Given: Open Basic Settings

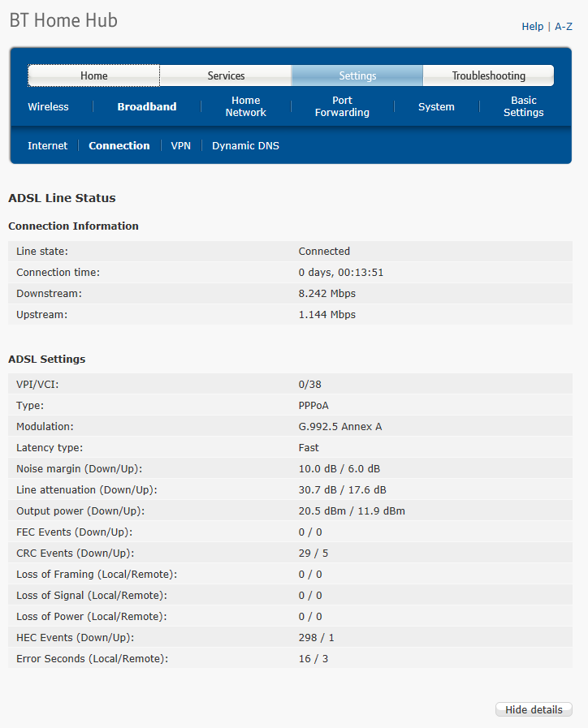Looking at the screenshot, I should pos(524,106).
